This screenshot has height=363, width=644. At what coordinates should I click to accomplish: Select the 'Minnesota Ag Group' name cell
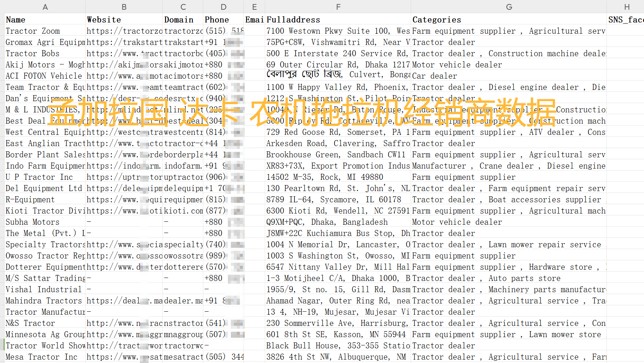coord(45,334)
